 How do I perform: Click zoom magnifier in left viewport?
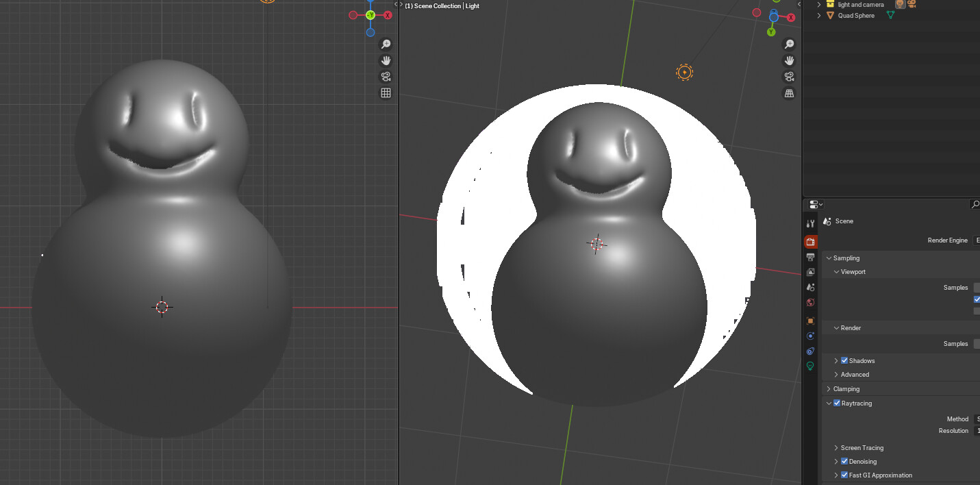[x=386, y=44]
